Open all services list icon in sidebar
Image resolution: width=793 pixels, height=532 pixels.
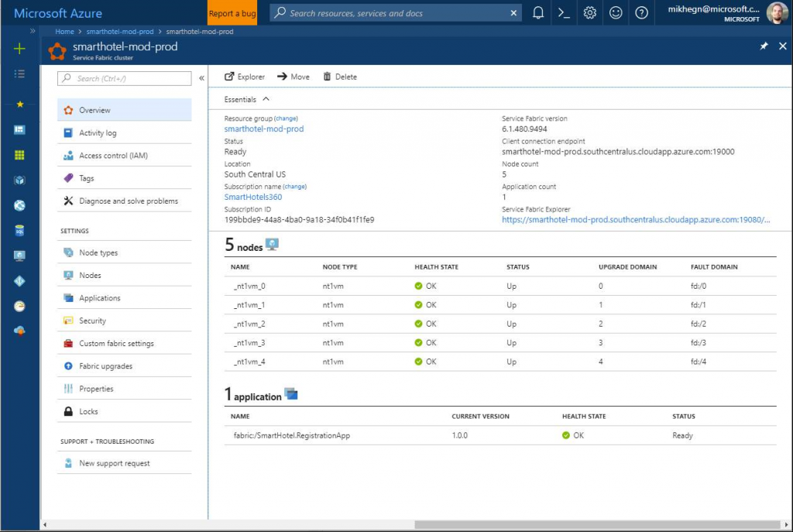[19, 74]
